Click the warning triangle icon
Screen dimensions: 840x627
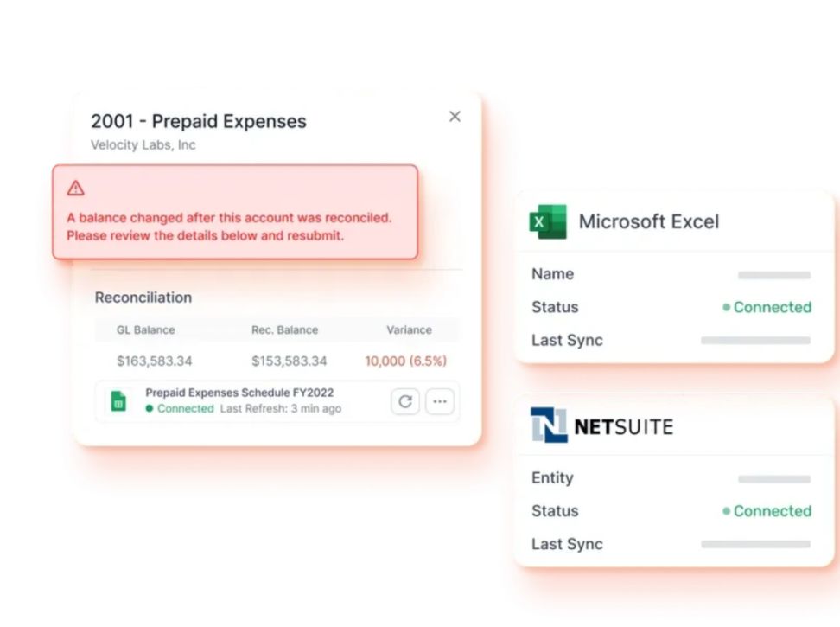click(76, 188)
